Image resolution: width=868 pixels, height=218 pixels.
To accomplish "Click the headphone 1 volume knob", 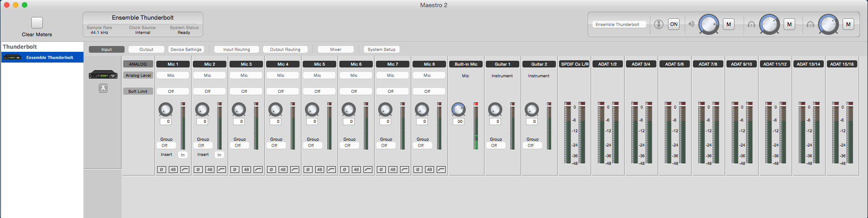I will (x=769, y=24).
